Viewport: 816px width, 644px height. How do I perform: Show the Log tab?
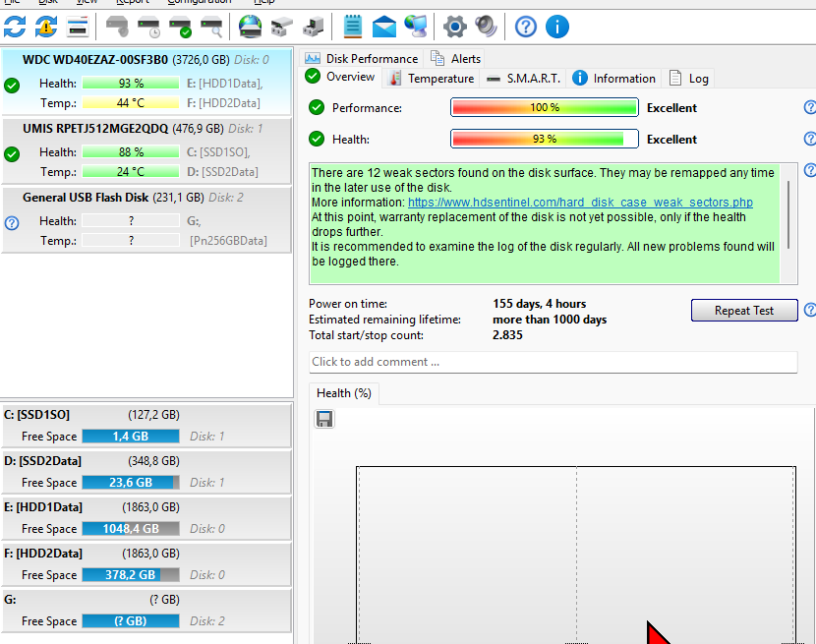688,79
